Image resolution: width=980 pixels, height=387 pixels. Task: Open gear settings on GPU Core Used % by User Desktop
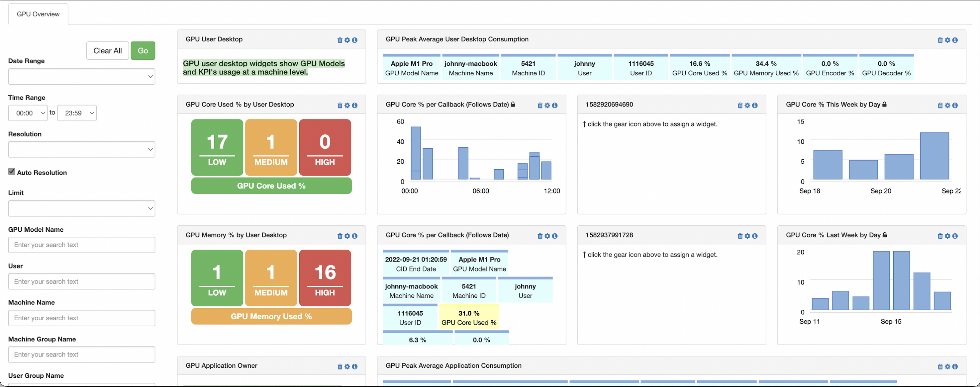[347, 106]
